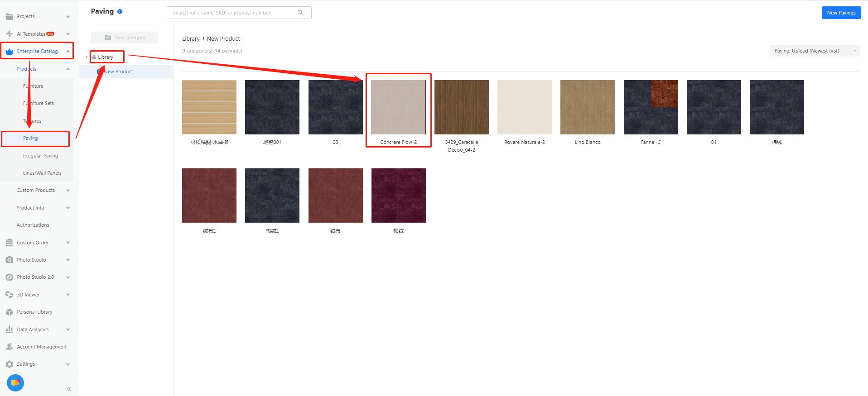
Task: Collapse the sidebar with double-chevron icon
Action: point(69,389)
